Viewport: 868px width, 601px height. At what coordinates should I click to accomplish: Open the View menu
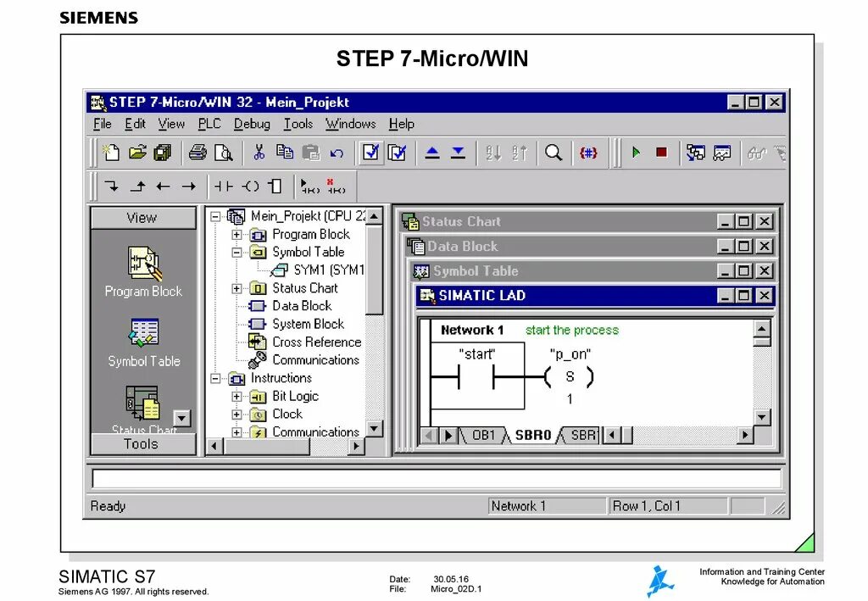[171, 124]
